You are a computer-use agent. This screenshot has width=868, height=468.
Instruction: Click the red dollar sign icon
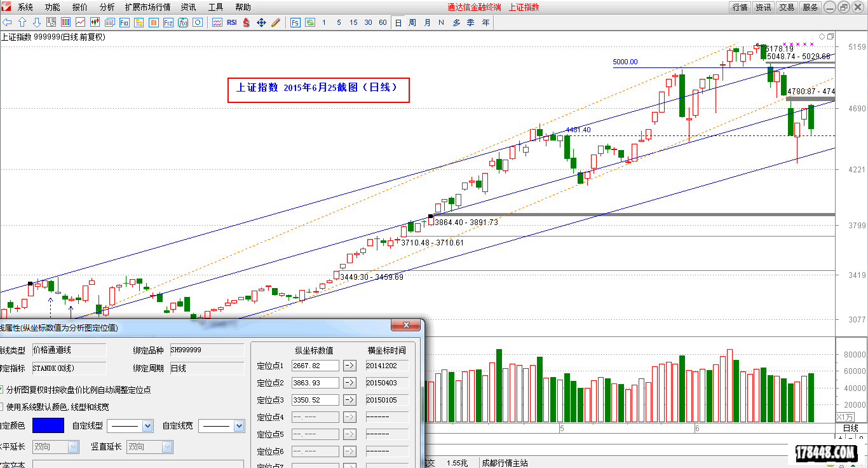click(247, 22)
